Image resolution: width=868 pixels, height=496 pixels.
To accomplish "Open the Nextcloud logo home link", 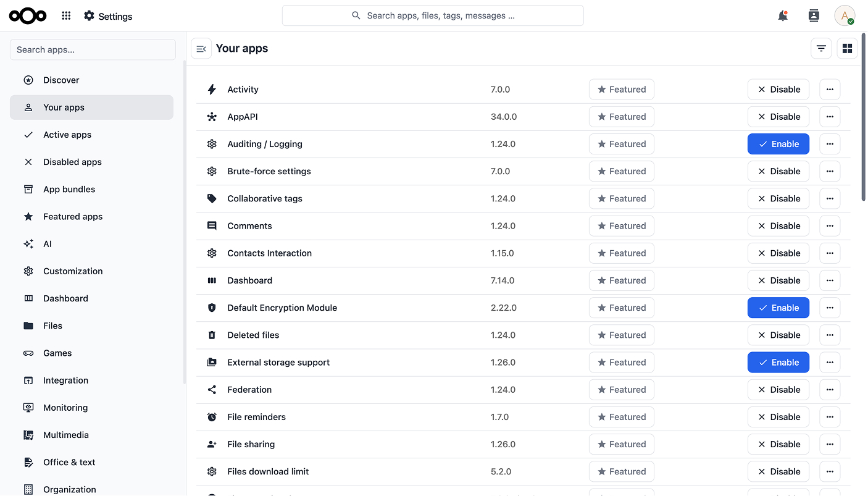I will [x=28, y=16].
